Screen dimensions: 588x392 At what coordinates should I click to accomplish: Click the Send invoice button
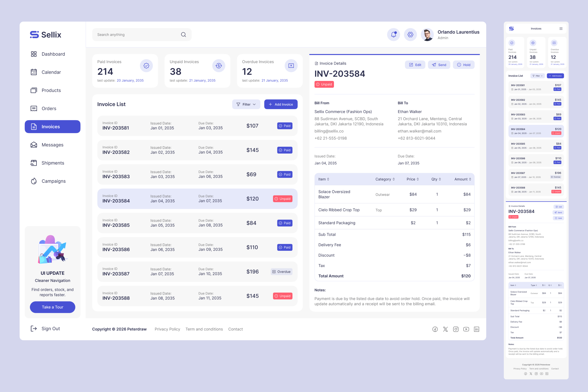[x=439, y=65]
